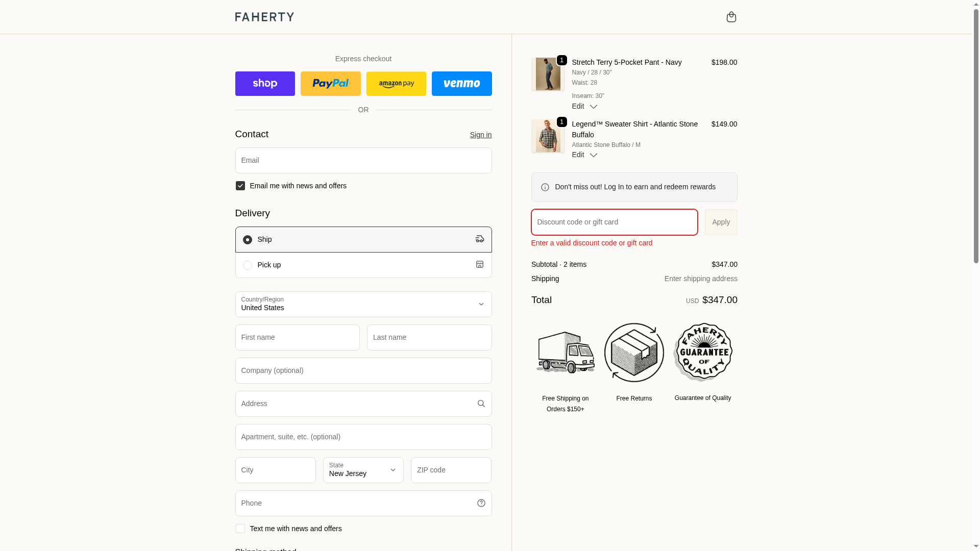Viewport: 980px width, 551px height.
Task: Open the Country/Region dropdown
Action: (363, 304)
